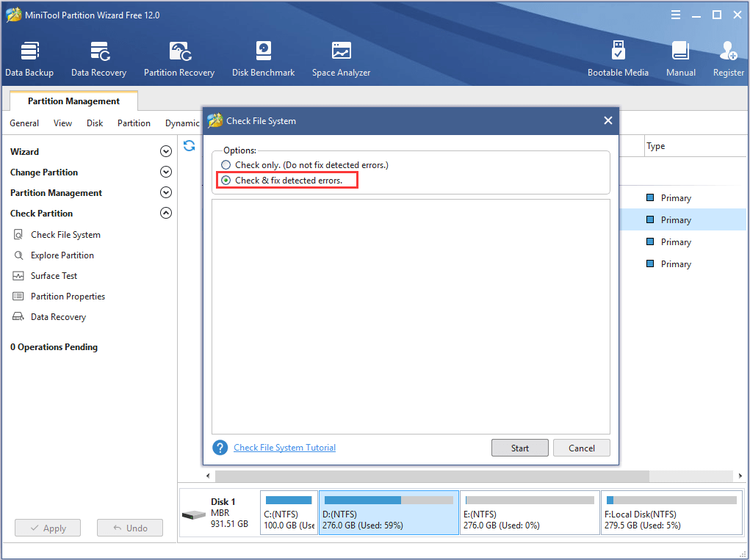Click the horizontal scrollbar left arrow

(208, 476)
